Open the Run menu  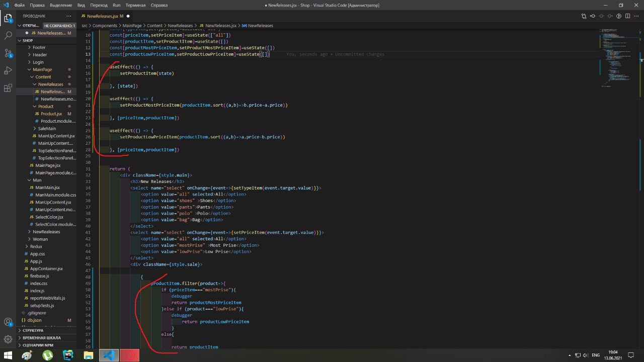click(x=116, y=5)
